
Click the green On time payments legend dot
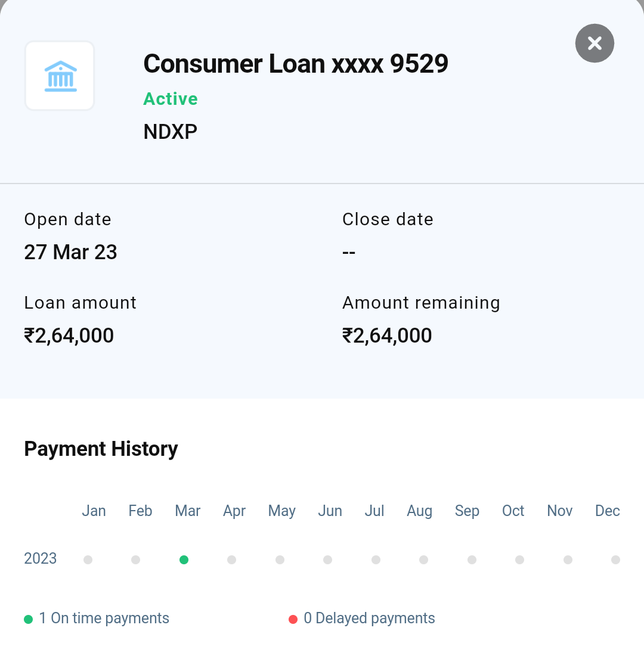[28, 619]
